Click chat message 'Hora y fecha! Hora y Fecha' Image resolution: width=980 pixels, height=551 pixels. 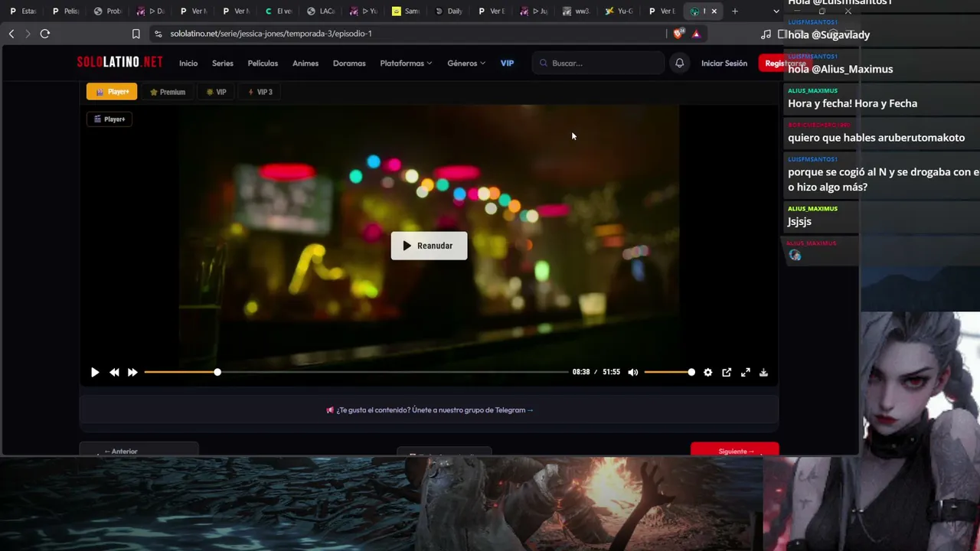[x=852, y=103]
